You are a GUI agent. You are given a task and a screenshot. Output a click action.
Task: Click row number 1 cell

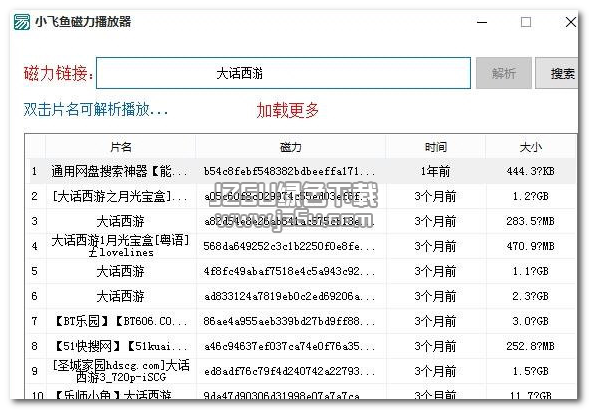click(35, 171)
